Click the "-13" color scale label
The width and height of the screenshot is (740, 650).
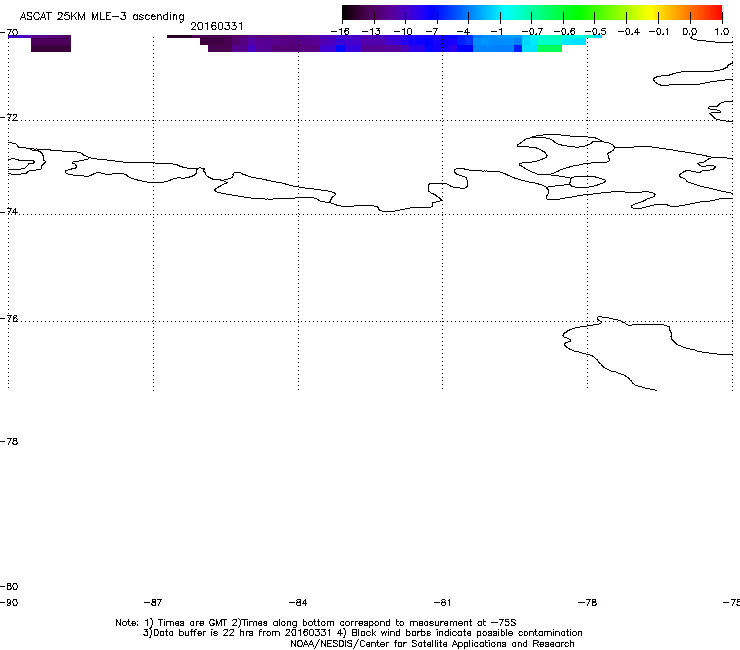point(371,32)
